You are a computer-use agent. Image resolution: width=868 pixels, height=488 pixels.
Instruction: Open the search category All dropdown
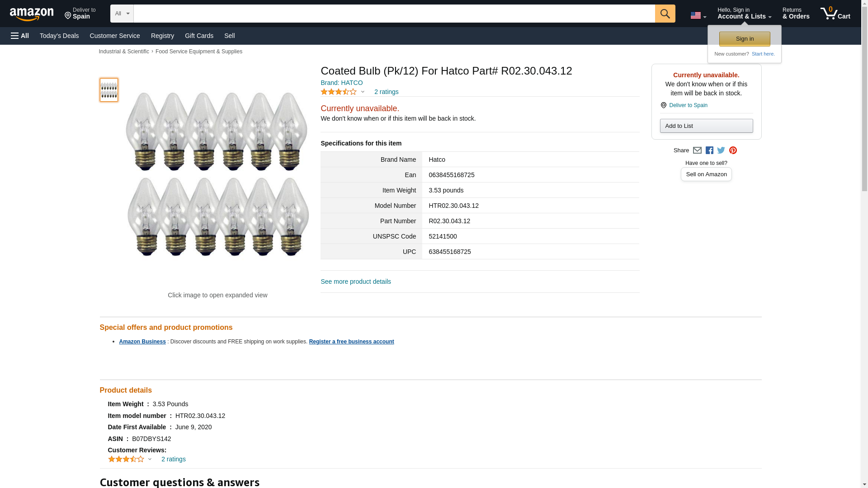click(x=122, y=14)
